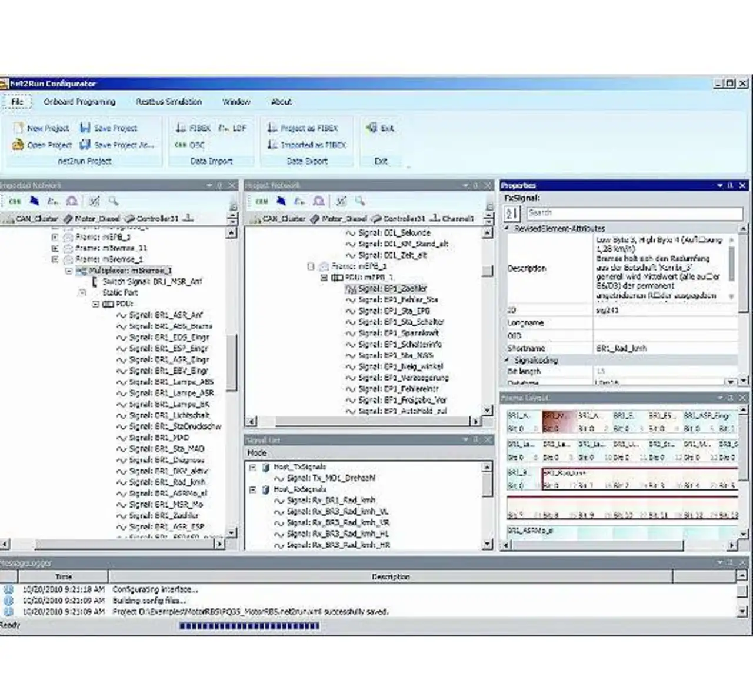The height and width of the screenshot is (700, 753).
Task: Select Switch Signal: BR1_MSR_Anf
Action: [147, 282]
